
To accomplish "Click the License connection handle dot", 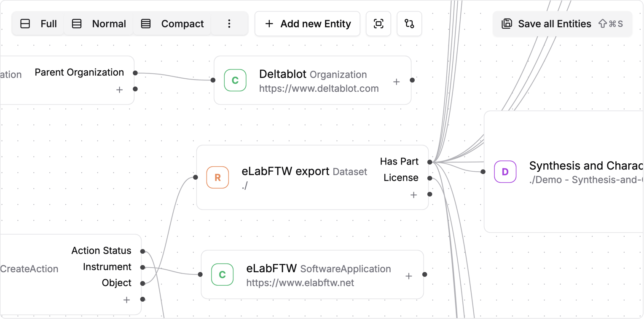I will tap(430, 178).
